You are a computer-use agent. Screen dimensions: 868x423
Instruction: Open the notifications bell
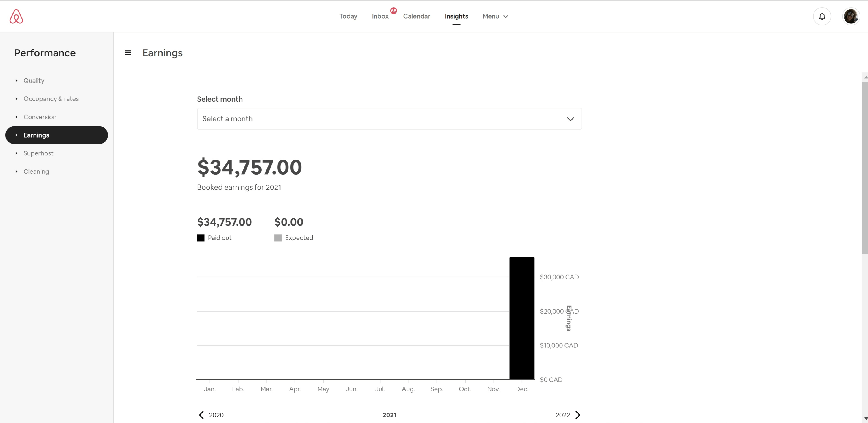click(822, 16)
